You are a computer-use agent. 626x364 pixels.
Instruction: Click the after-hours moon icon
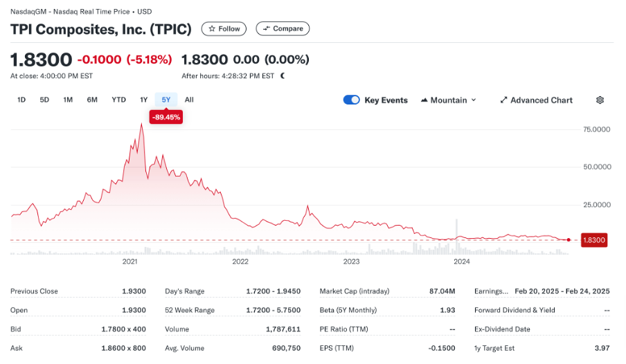pyautogui.click(x=283, y=75)
